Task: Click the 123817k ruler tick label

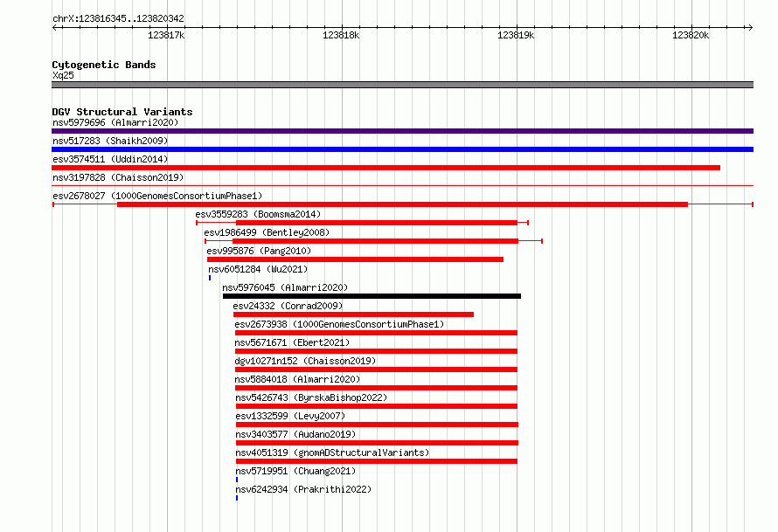Action: [166, 35]
